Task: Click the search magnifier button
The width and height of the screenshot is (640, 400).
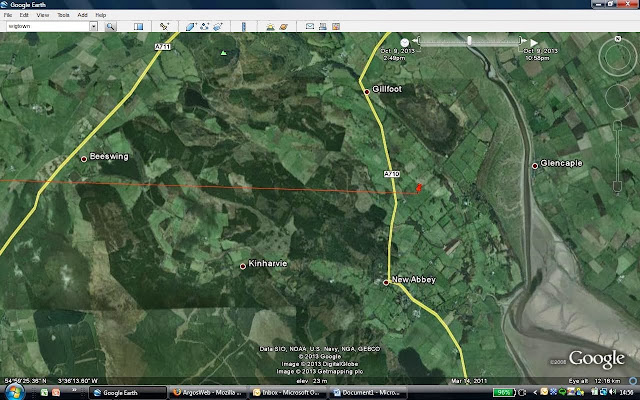Action: pyautogui.click(x=110, y=27)
